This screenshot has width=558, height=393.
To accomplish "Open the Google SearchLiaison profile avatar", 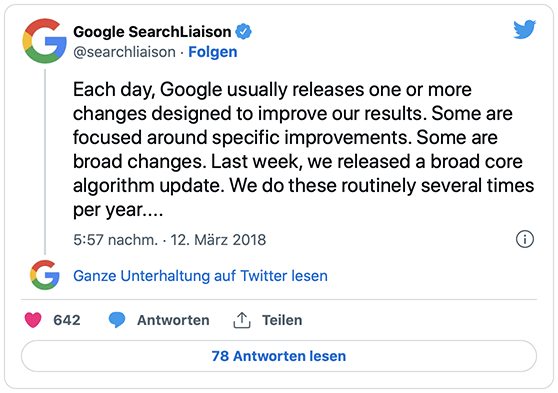I will coord(44,41).
